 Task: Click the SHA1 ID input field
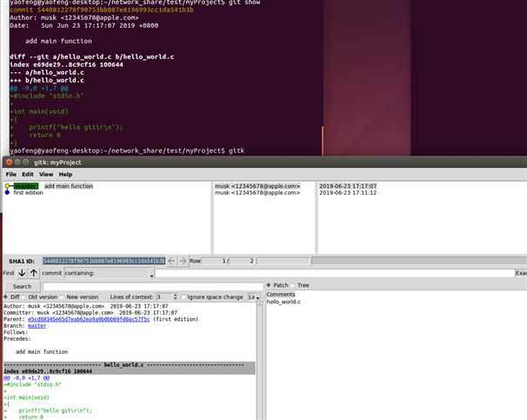point(103,261)
